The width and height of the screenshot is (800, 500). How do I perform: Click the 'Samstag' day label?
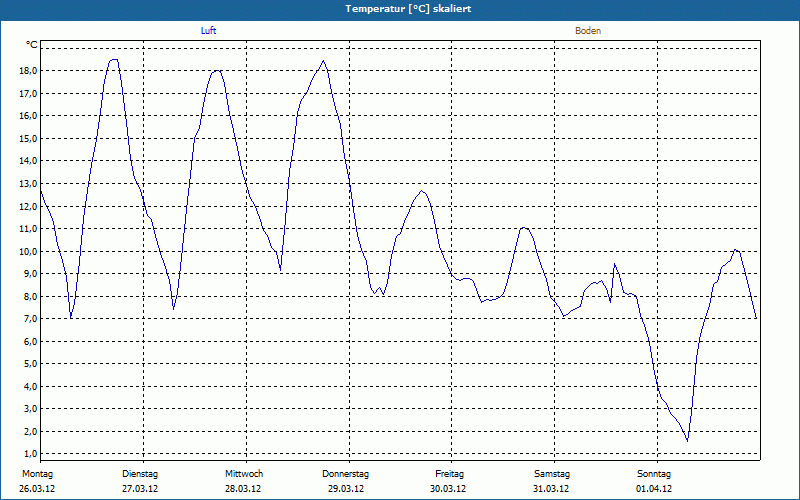552,474
